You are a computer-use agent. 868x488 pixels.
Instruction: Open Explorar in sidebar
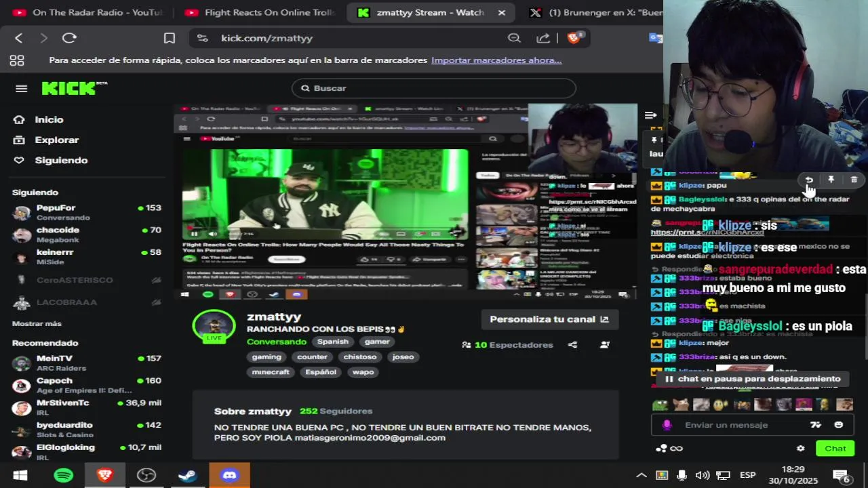(57, 140)
